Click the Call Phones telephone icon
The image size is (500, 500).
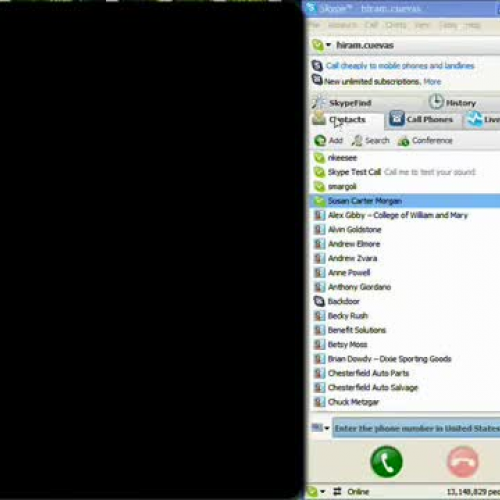point(397,118)
